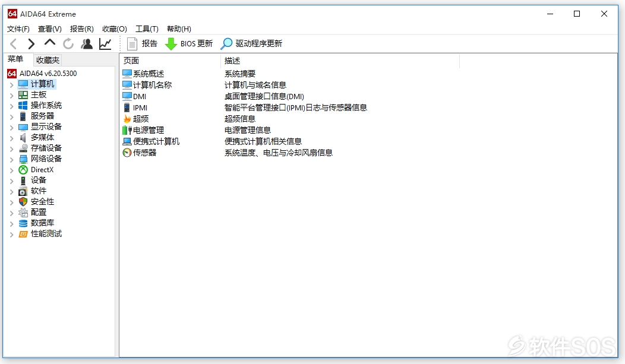The width and height of the screenshot is (625, 364).
Task: Go forward with the right arrow icon
Action: (31, 44)
